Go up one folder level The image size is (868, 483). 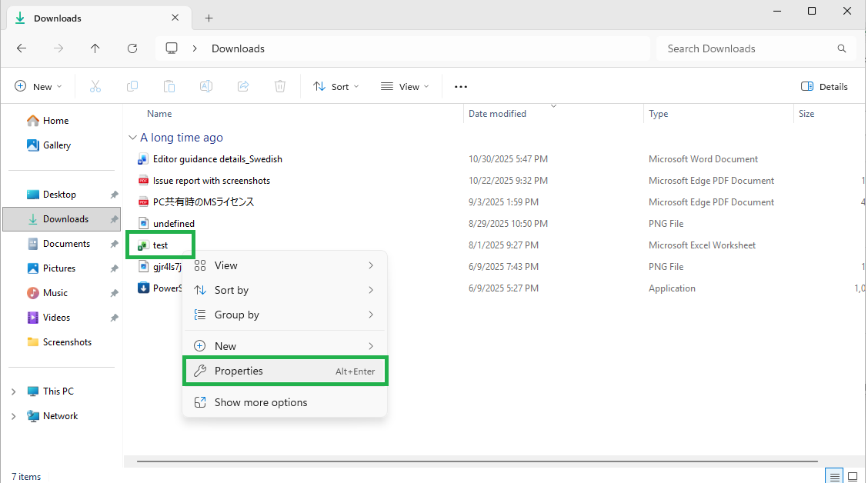95,48
